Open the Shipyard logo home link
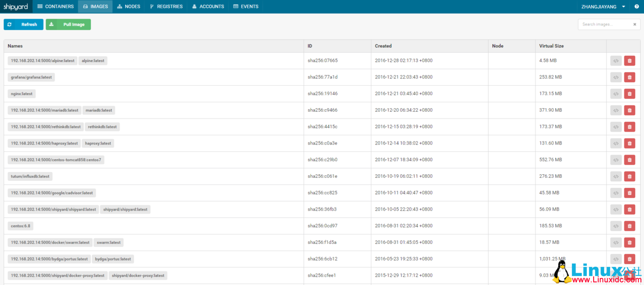 (16, 7)
